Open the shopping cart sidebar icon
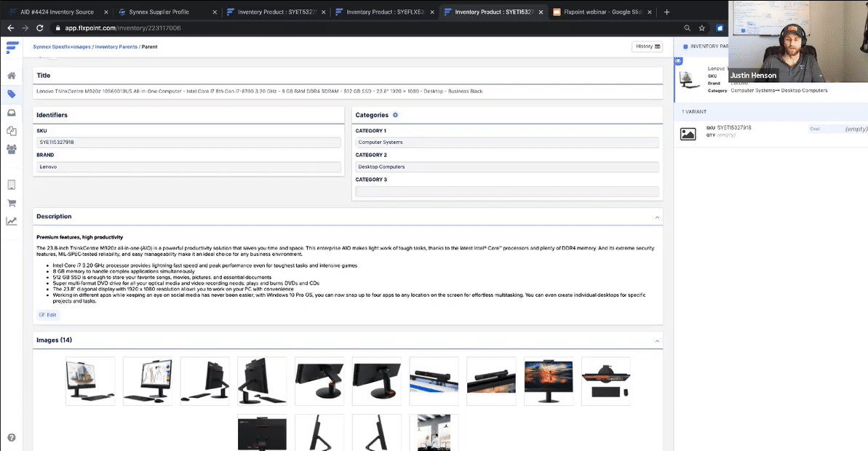The width and height of the screenshot is (868, 451). click(x=11, y=203)
